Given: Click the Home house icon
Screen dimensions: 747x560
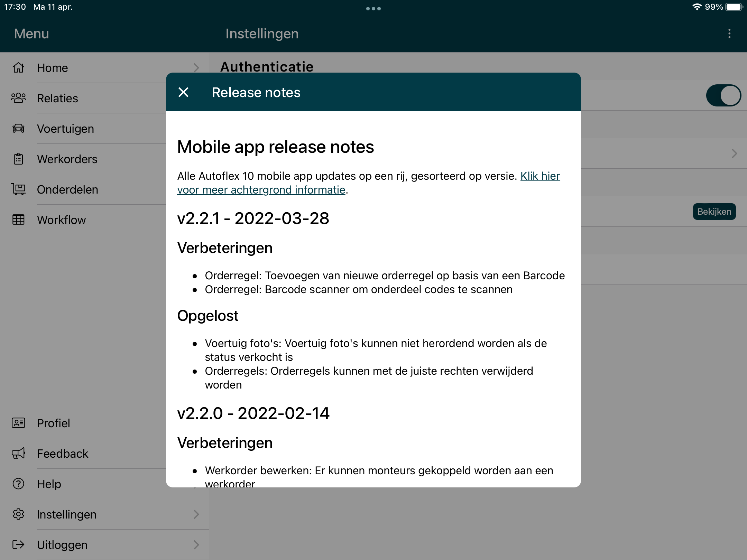Looking at the screenshot, I should tap(18, 68).
